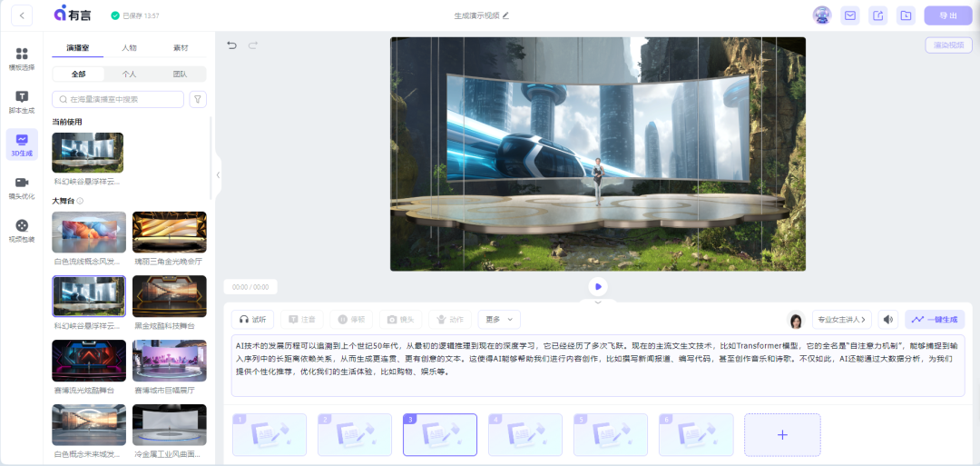Switch to the 素材 tab

pos(181,47)
